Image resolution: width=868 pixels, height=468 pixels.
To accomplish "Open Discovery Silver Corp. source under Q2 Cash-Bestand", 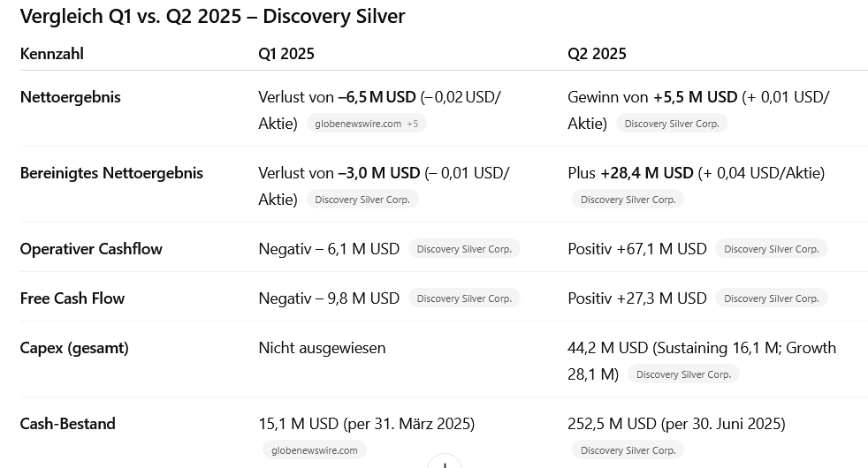I will (x=628, y=450).
